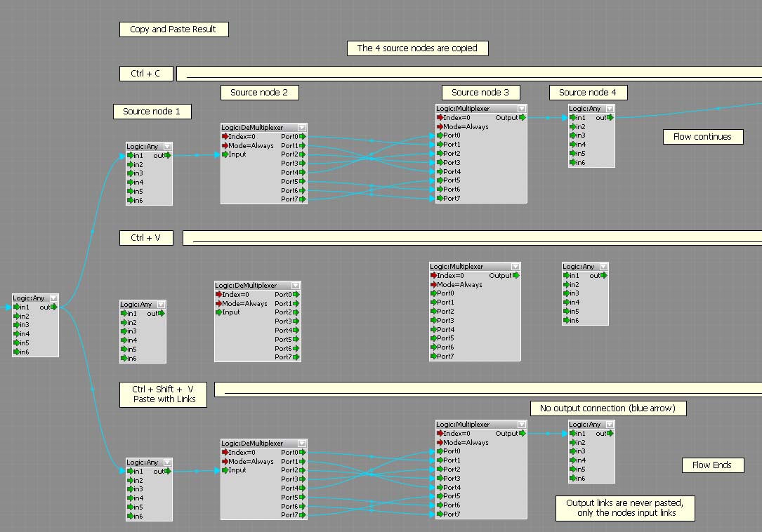Select the 'Source node 4' comment label
Viewport: 762px width, 532px height.
pyautogui.click(x=589, y=93)
